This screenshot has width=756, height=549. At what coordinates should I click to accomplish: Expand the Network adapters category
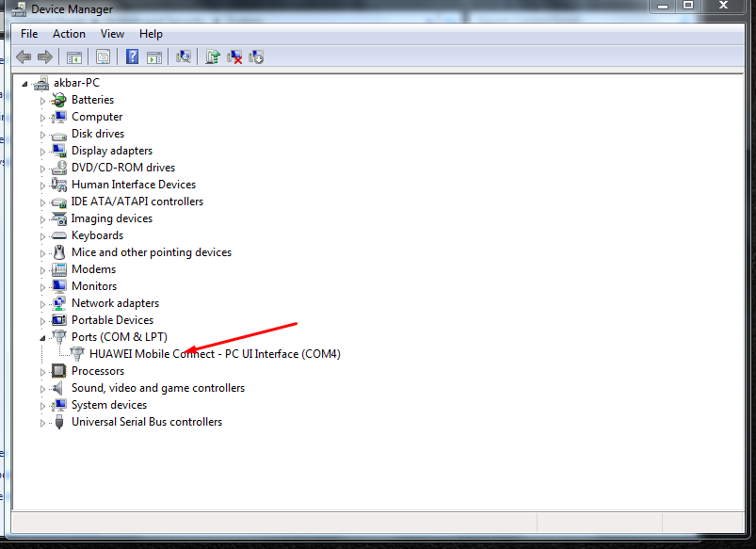40,302
